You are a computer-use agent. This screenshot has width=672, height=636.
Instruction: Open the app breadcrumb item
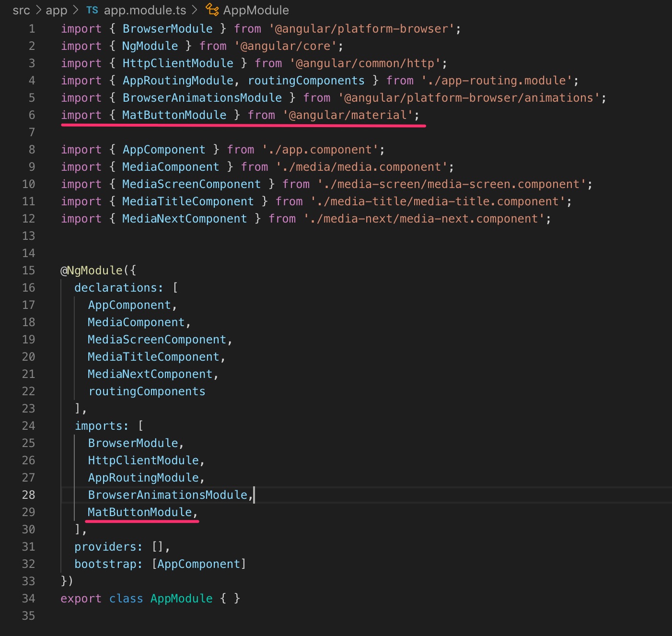[x=56, y=10]
